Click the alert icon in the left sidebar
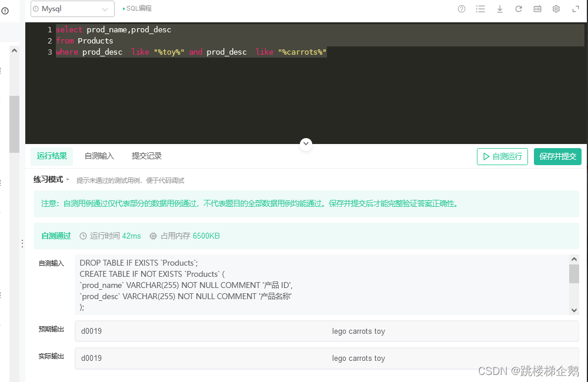The height and width of the screenshot is (382, 588). pyautogui.click(x=5, y=11)
